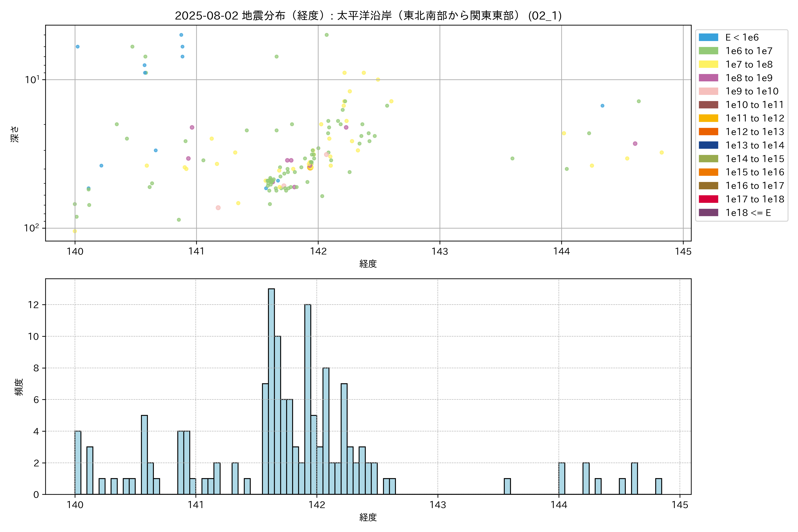Image resolution: width=798 pixels, height=532 pixels.
Task: Click the 頻度 y-axis label of histogram
Action: 19,387
